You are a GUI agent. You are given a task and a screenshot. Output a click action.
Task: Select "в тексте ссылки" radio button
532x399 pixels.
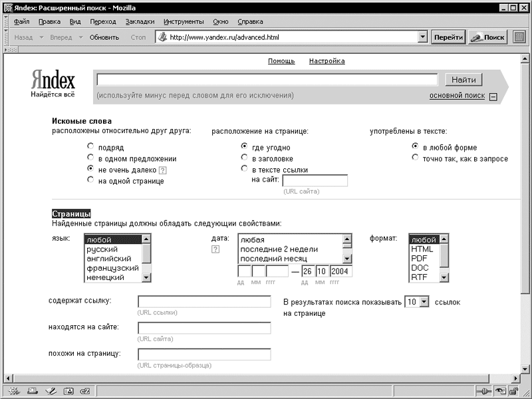click(244, 168)
